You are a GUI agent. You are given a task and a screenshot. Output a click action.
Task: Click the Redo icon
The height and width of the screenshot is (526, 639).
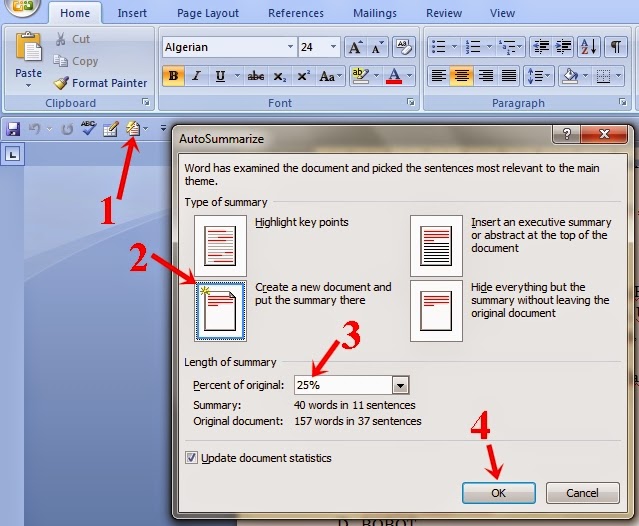pos(67,129)
